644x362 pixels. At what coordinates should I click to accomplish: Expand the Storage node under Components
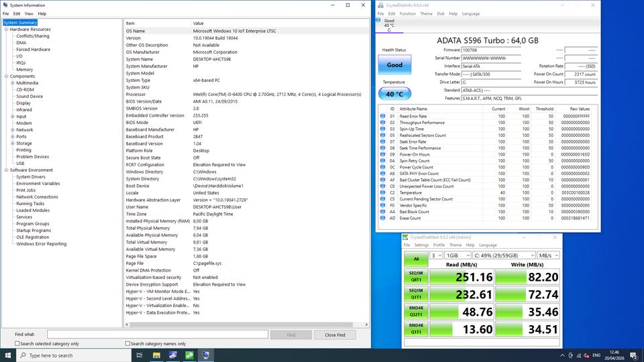point(11,143)
